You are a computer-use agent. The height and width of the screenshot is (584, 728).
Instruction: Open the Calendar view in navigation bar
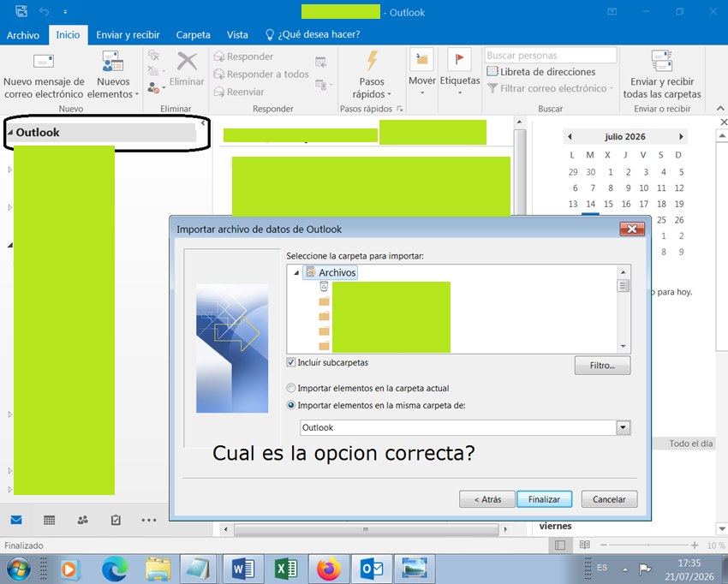[x=49, y=520]
